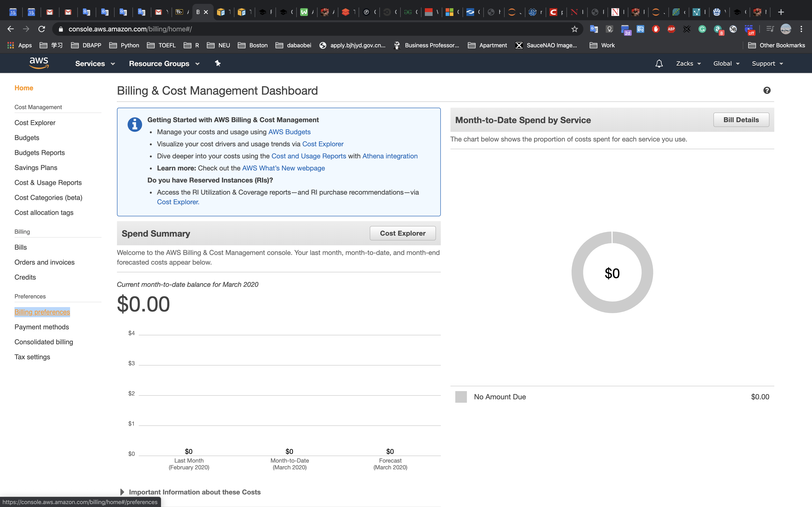The image size is (812, 507).
Task: Follow the AWS Budgets link
Action: click(289, 132)
